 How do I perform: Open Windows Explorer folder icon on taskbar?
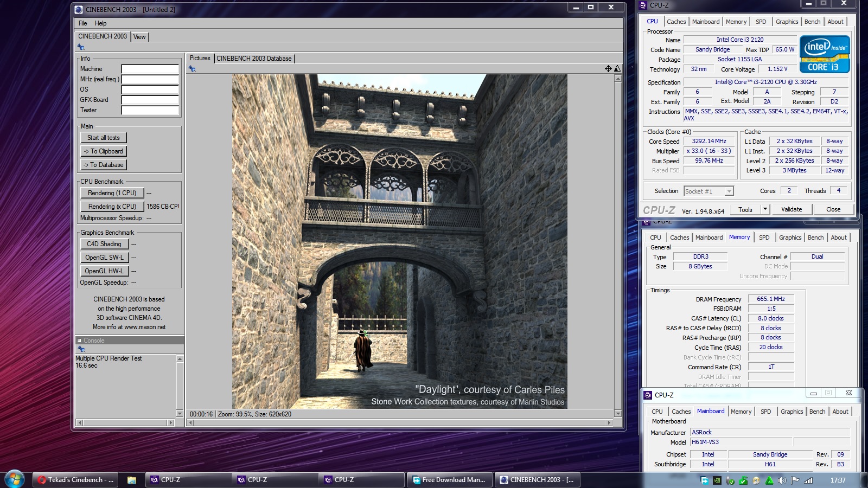(x=131, y=480)
